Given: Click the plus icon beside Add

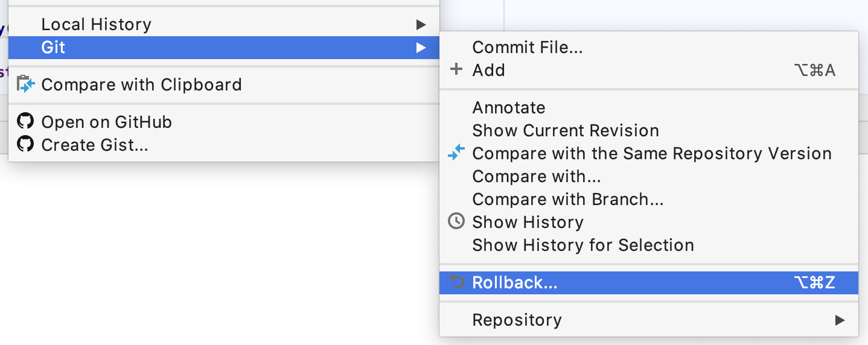Looking at the screenshot, I should click(456, 70).
